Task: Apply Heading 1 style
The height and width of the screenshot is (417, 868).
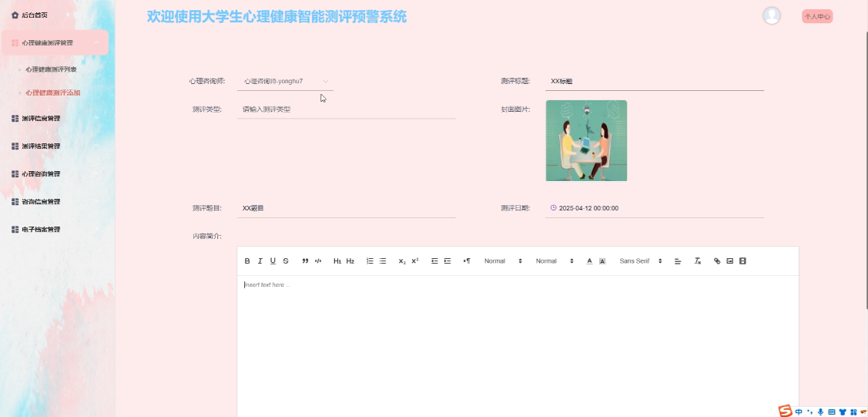Action: [337, 261]
